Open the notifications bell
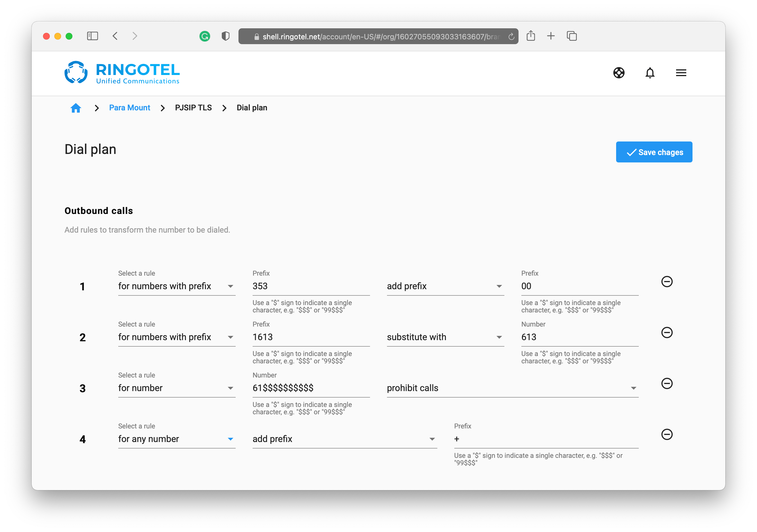Image resolution: width=757 pixels, height=532 pixels. click(650, 73)
